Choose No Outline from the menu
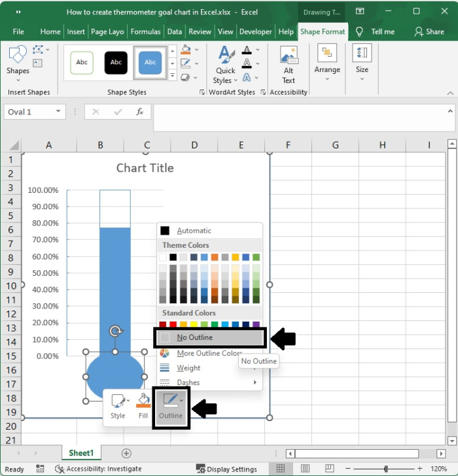Image resolution: width=458 pixels, height=476 pixels. [210, 337]
